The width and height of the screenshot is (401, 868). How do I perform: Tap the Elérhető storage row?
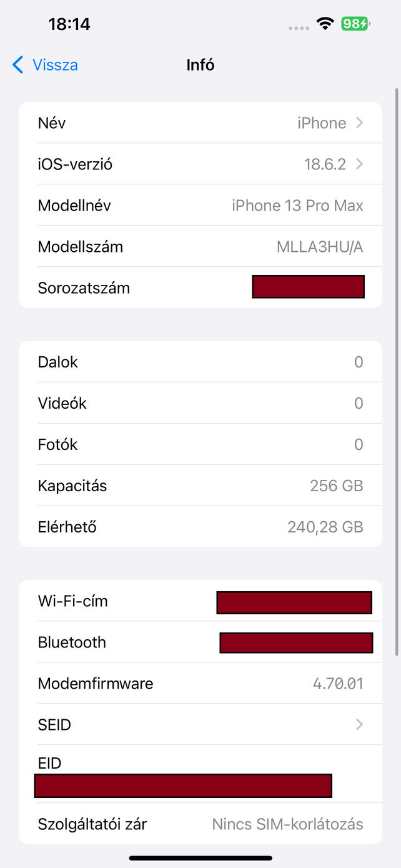point(200,527)
